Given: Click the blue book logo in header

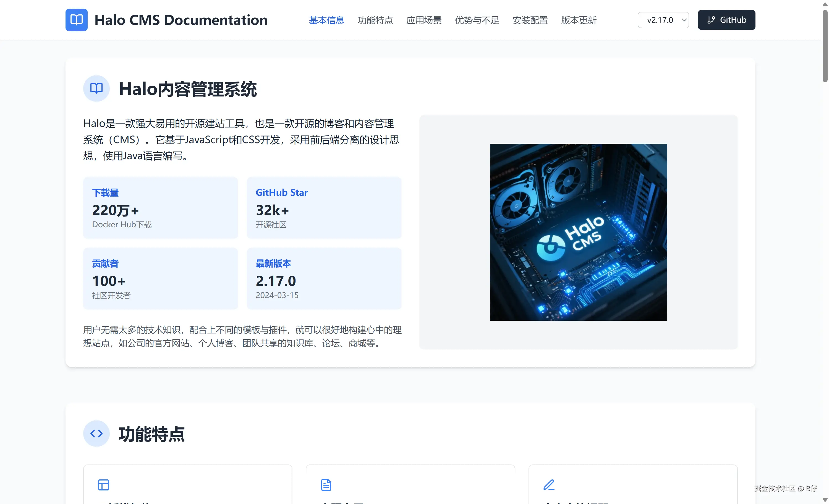Looking at the screenshot, I should click(x=76, y=20).
